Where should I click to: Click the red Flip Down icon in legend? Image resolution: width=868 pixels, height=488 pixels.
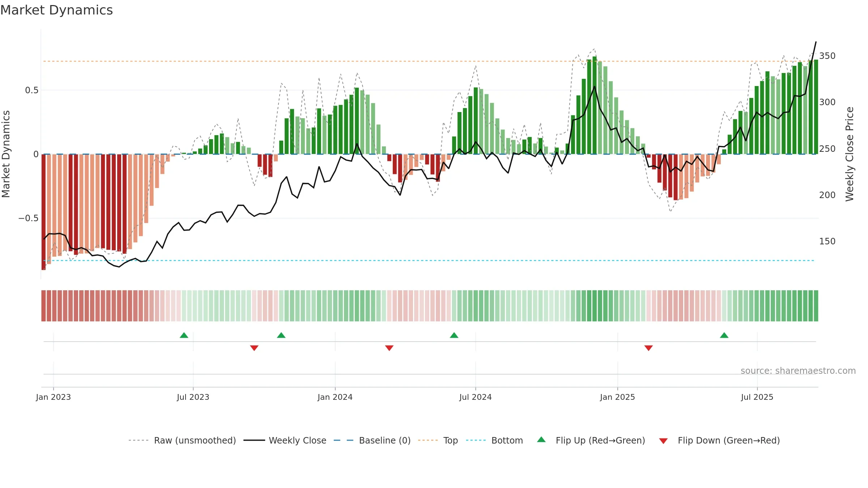(663, 441)
